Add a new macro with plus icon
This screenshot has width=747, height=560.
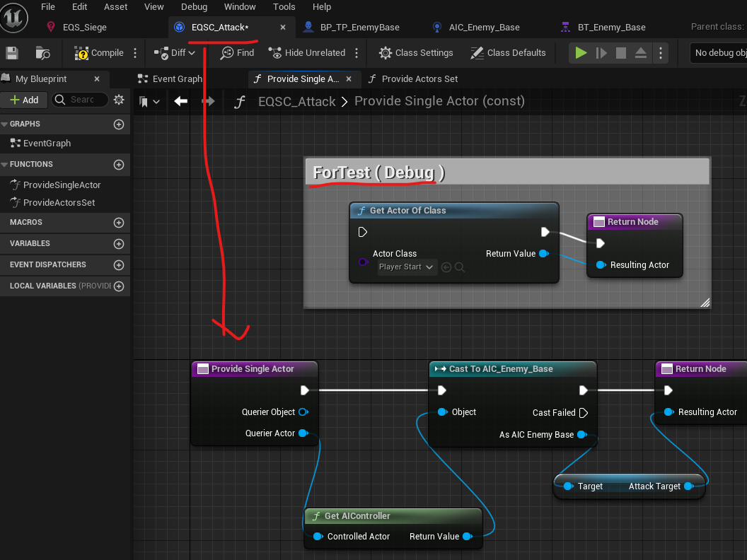point(119,223)
